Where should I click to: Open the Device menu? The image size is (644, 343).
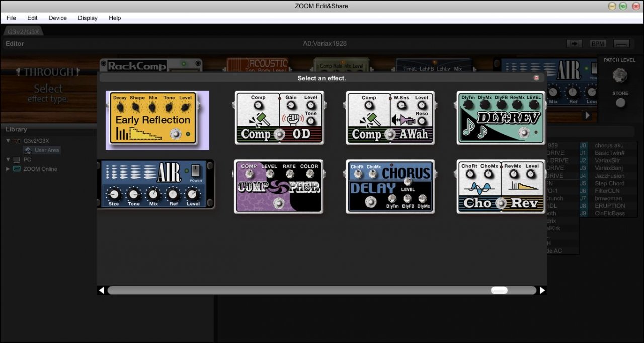tap(58, 18)
